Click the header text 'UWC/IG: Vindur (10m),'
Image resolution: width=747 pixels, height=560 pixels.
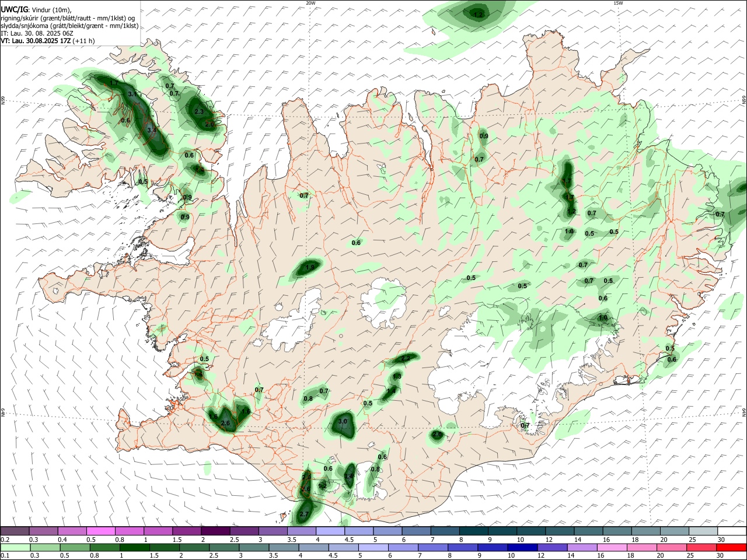click(x=36, y=10)
